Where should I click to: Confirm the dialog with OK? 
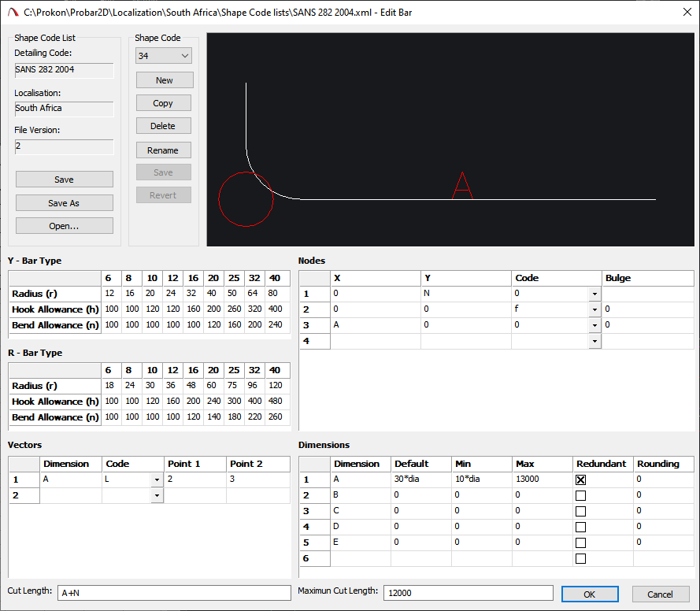[x=590, y=594]
